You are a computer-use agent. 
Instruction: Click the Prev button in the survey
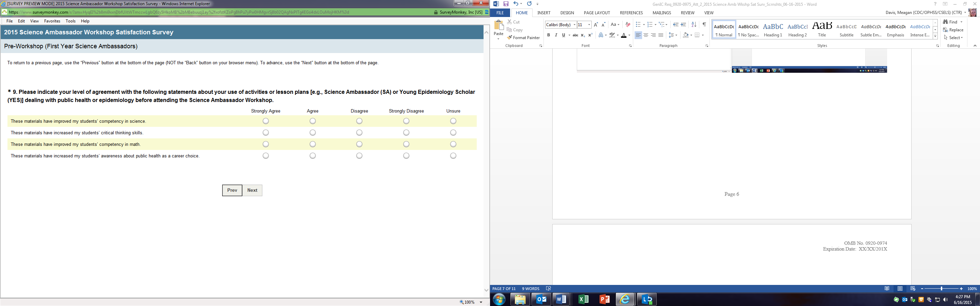point(232,190)
